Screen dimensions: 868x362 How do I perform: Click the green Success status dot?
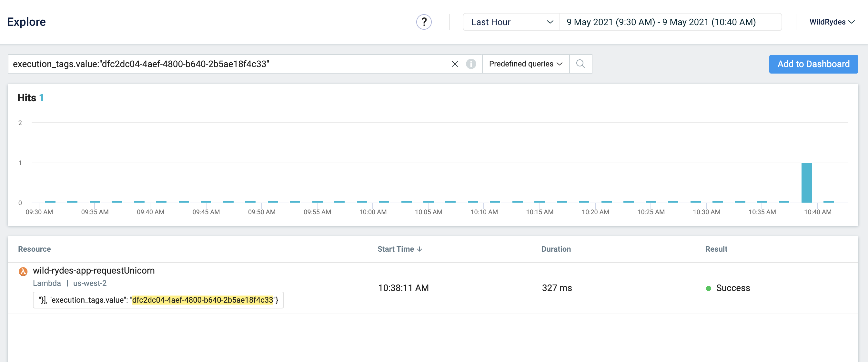(x=708, y=288)
